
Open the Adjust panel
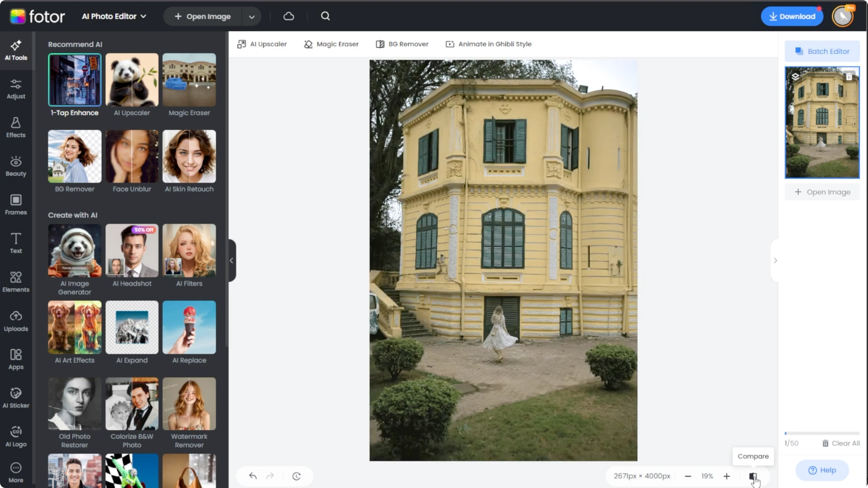(x=16, y=89)
